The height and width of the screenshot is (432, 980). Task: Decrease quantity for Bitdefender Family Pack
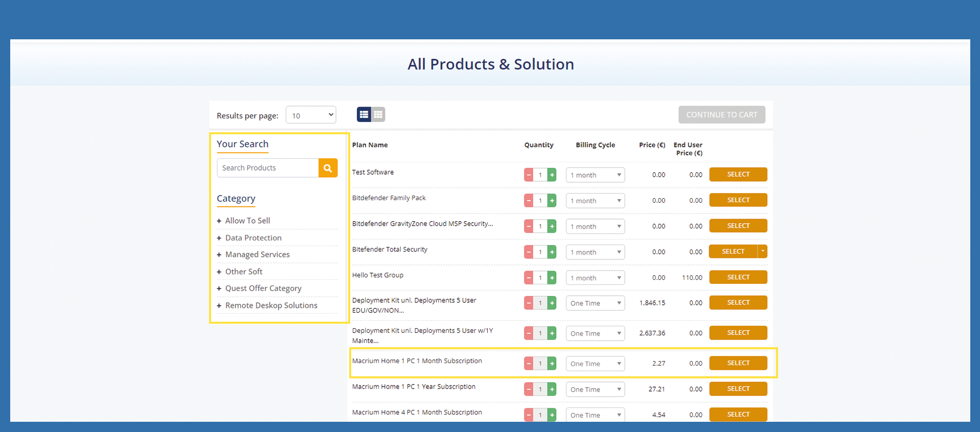coord(529,201)
